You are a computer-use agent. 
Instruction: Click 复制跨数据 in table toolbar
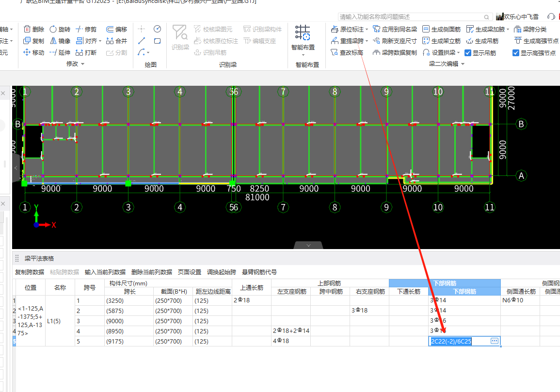30,272
